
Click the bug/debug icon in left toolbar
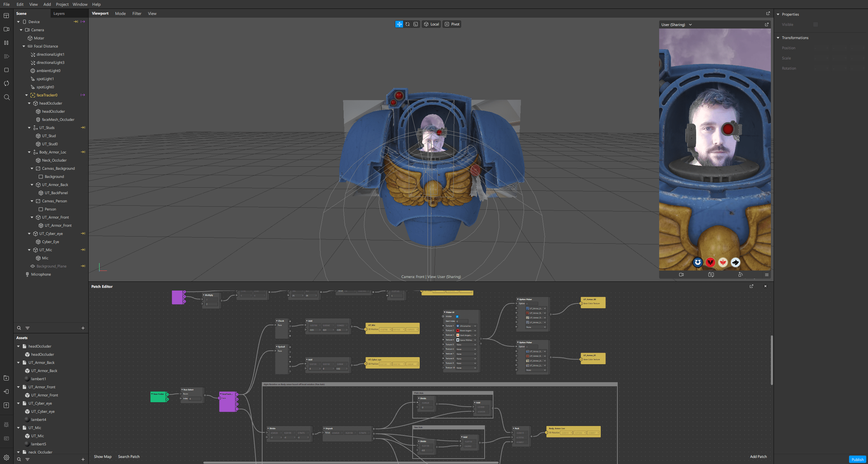pyautogui.click(x=6, y=425)
